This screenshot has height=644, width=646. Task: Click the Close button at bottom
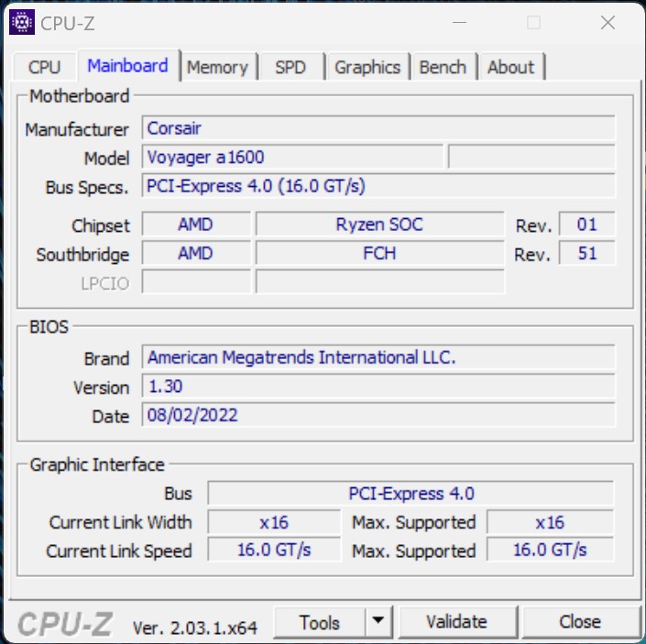pyautogui.click(x=580, y=622)
